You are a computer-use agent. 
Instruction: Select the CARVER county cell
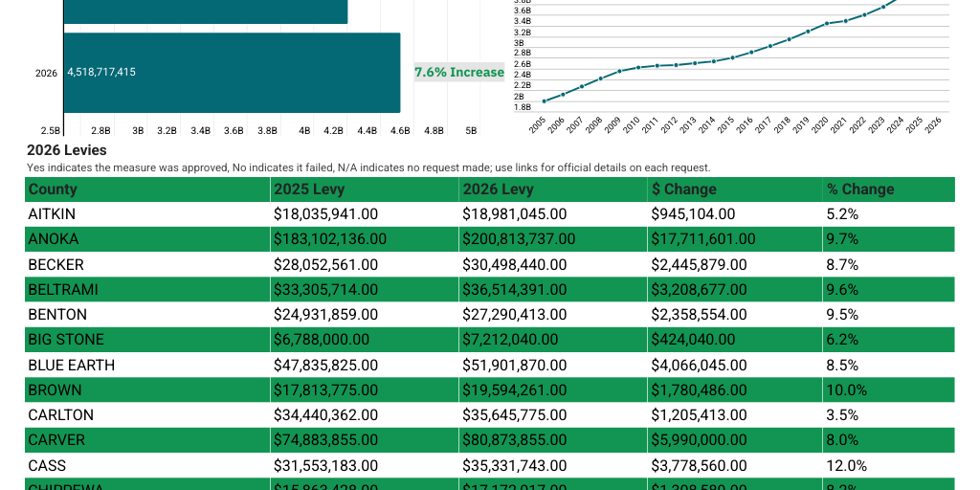pos(147,440)
